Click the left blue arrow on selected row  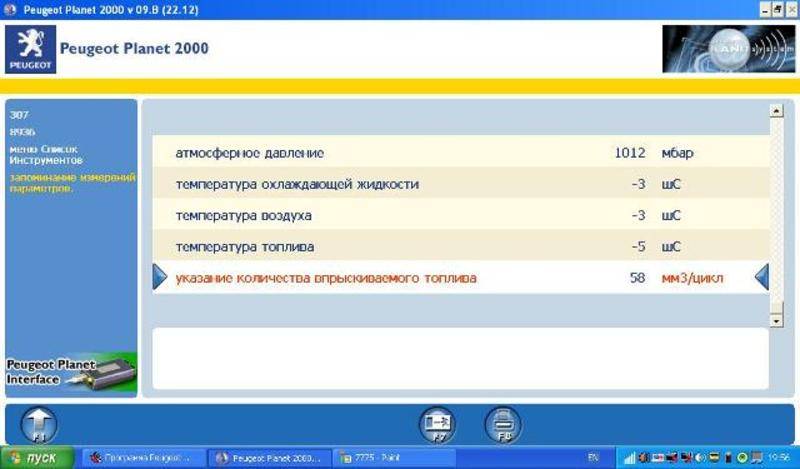[159, 277]
